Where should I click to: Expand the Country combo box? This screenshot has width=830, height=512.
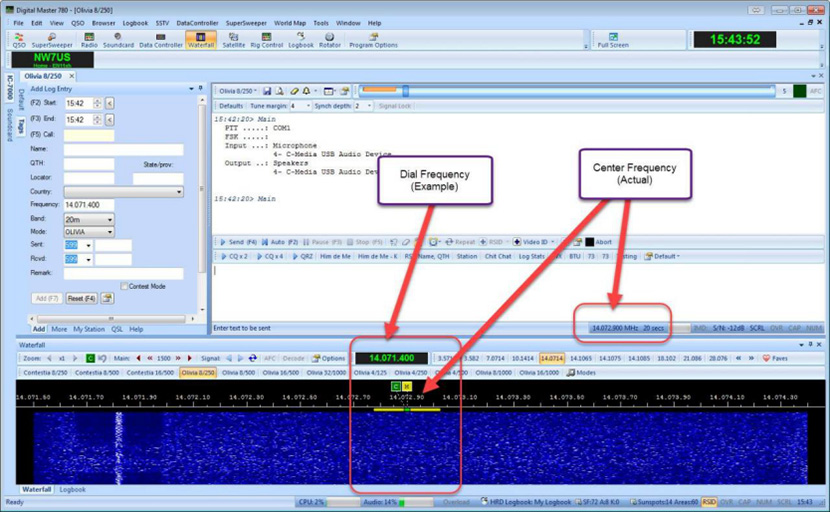pyautogui.click(x=179, y=191)
